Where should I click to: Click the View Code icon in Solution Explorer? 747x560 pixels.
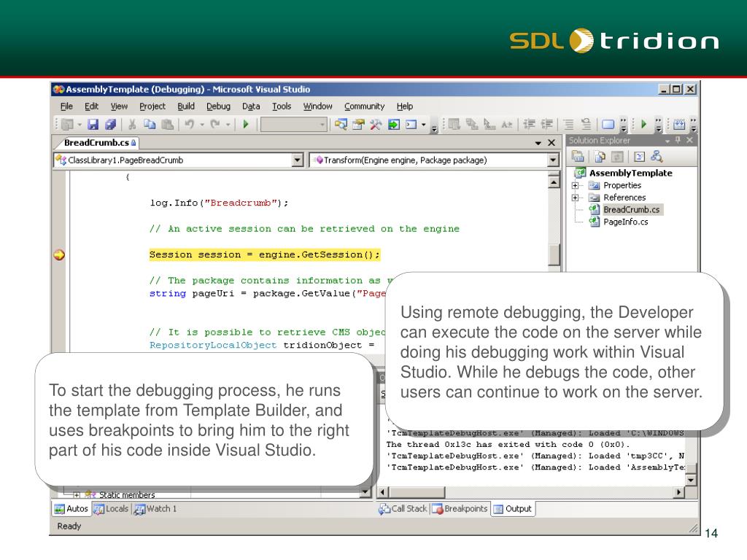pyautogui.click(x=639, y=157)
